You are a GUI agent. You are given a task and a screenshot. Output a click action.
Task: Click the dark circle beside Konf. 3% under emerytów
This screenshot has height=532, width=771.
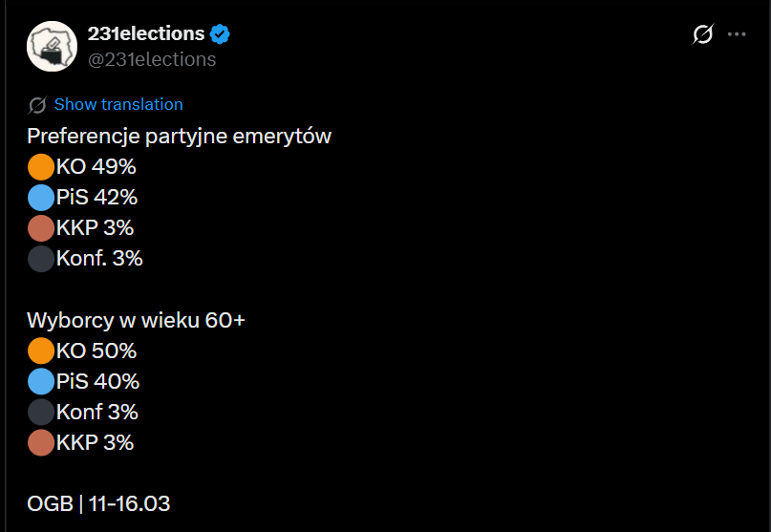41,259
